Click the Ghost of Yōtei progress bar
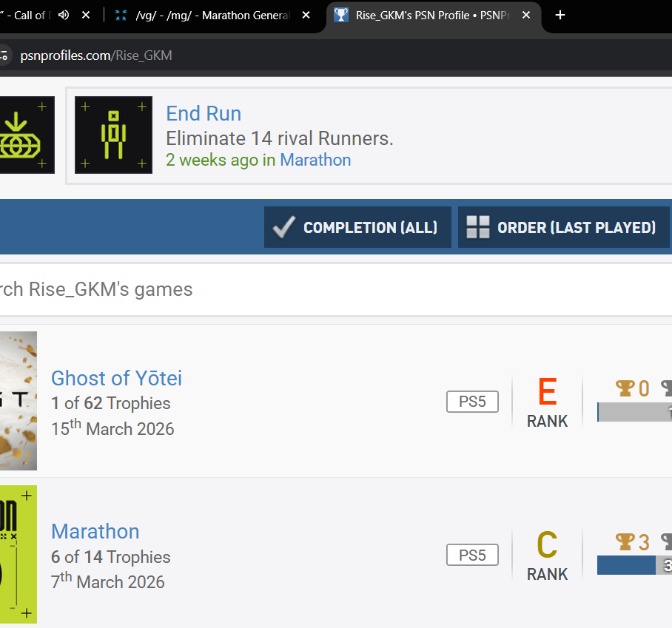Image resolution: width=672 pixels, height=628 pixels. click(x=634, y=412)
